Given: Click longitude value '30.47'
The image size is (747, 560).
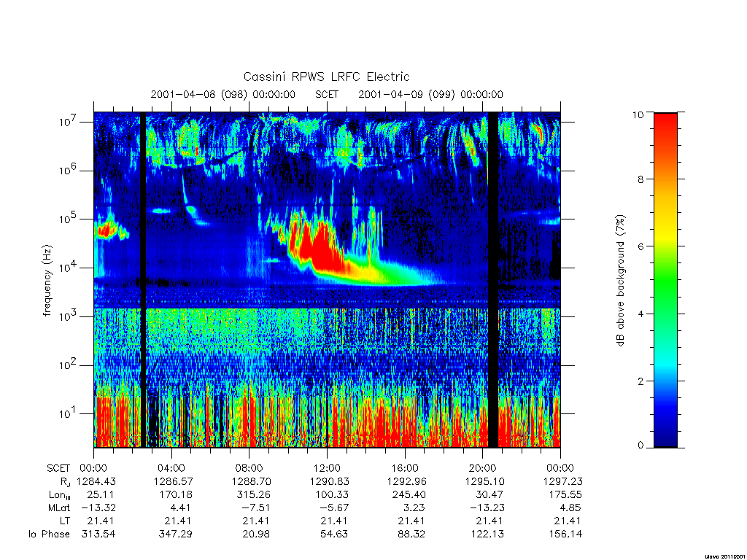Looking at the screenshot, I should (489, 495).
